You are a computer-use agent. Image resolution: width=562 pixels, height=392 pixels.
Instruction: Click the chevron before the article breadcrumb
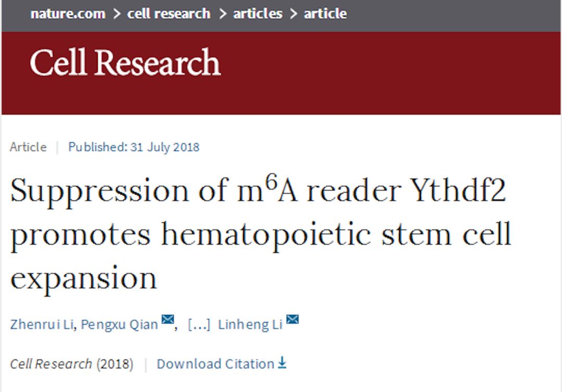pyautogui.click(x=293, y=14)
